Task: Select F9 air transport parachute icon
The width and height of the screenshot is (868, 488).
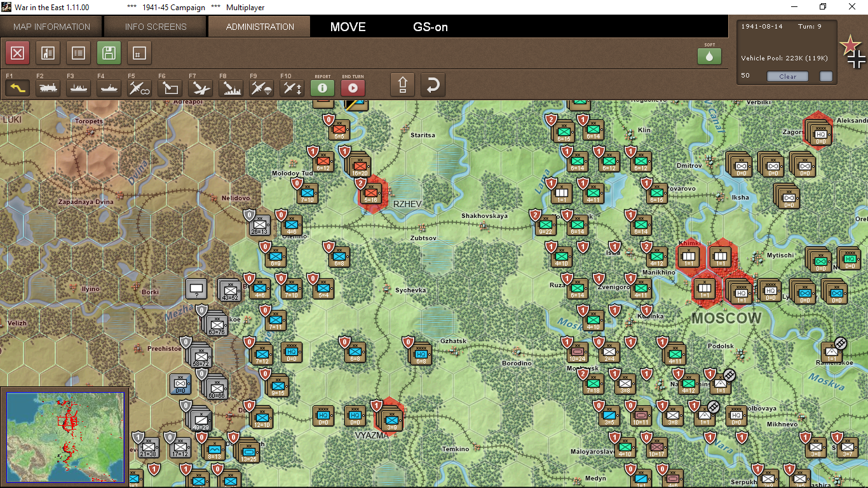Action: click(261, 88)
